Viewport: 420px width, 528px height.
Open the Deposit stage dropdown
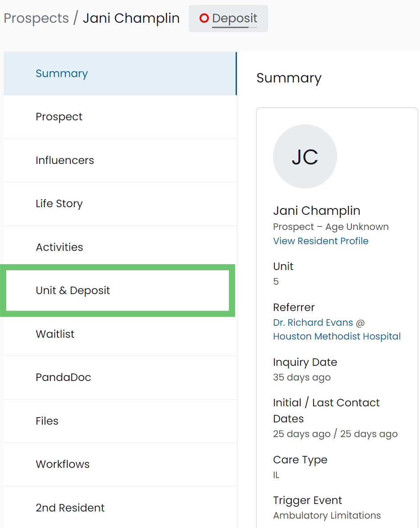pyautogui.click(x=228, y=19)
